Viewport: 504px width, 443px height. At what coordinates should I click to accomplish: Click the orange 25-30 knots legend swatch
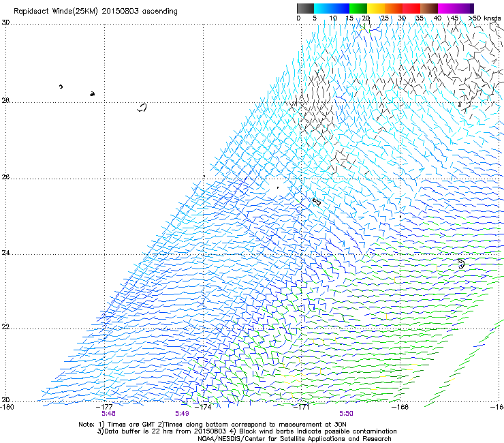point(394,8)
